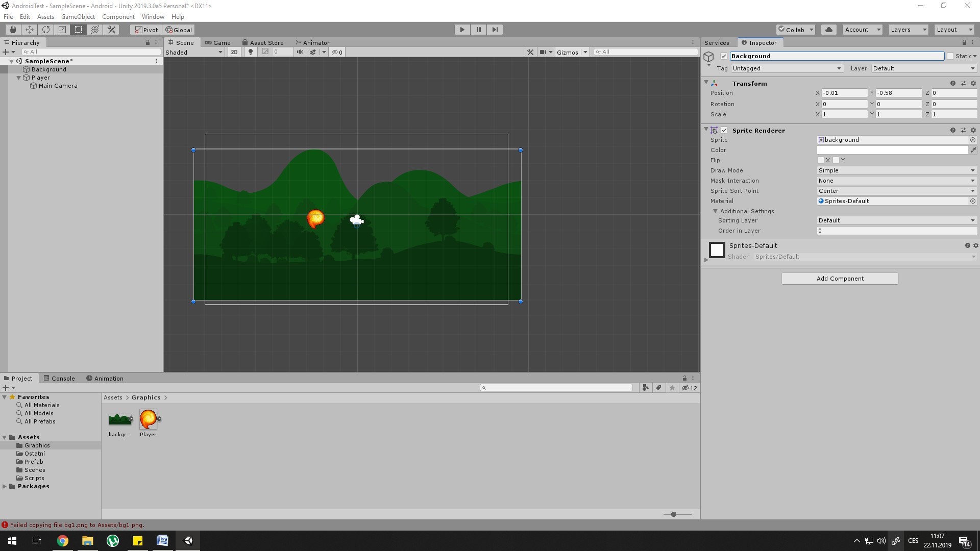Select the Move tool
This screenshot has height=551, width=980.
pos(29,30)
